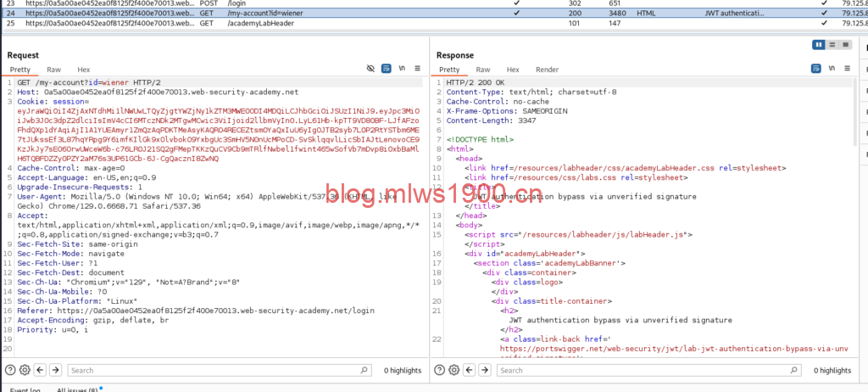Screen dimensions: 868x392
Task: Select history row 23 POST /login
Action: click(434, 3)
